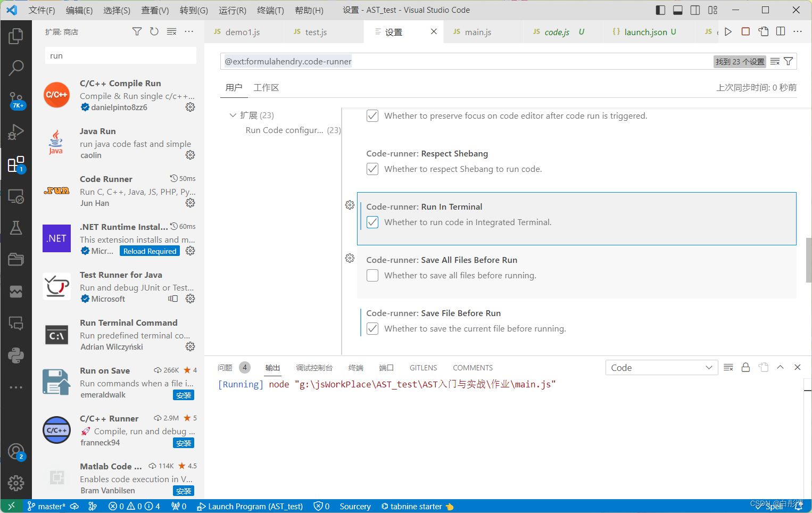Open the Python icon in activity bar
Image resolution: width=812 pixels, height=513 pixels.
[x=16, y=355]
